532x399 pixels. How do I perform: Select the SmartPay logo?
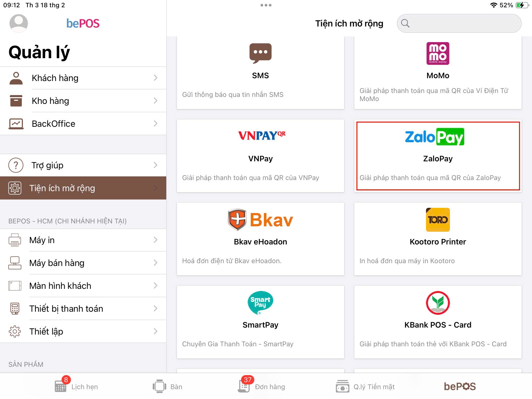click(x=260, y=303)
